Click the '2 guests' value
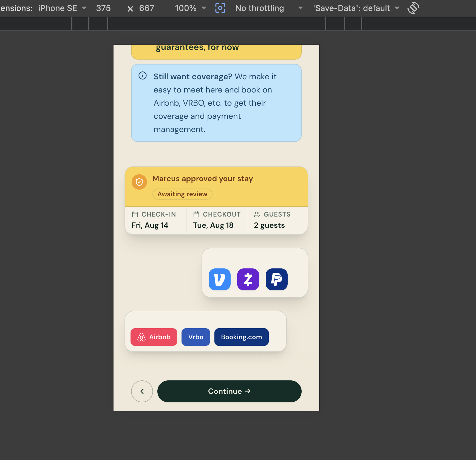 [269, 225]
